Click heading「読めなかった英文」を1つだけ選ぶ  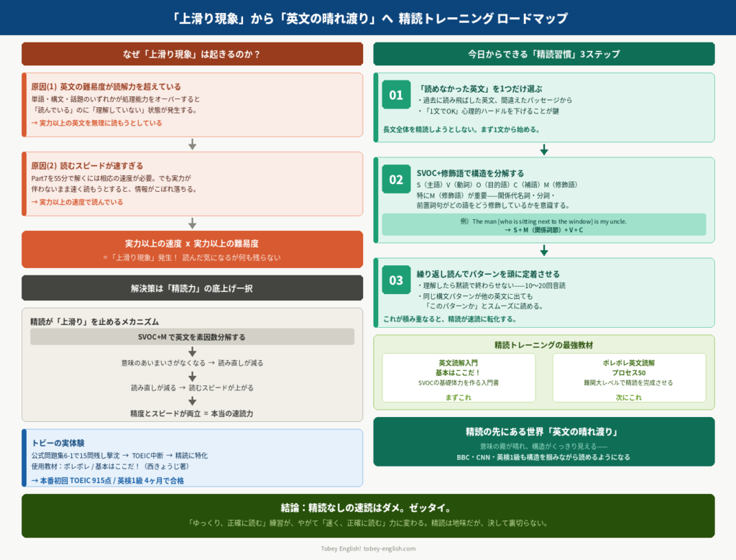point(479,88)
